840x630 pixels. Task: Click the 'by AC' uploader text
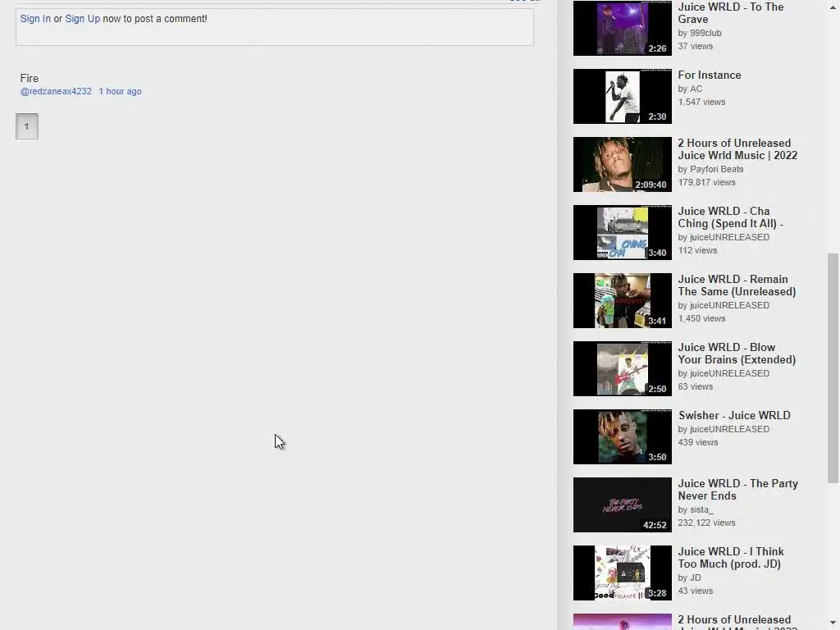click(690, 89)
